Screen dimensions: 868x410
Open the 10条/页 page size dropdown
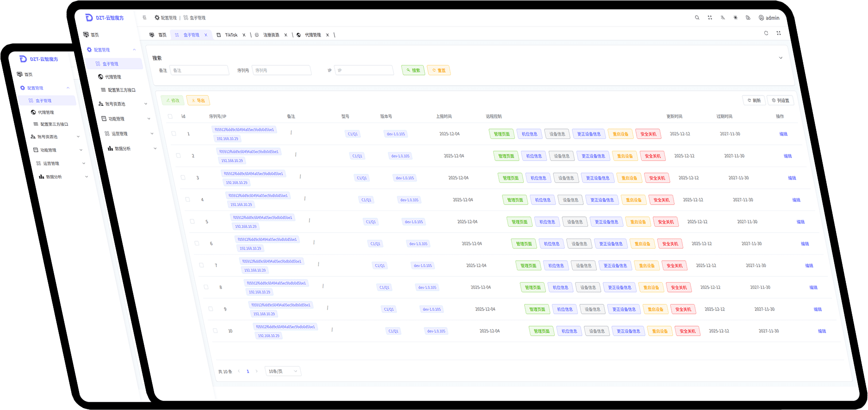pyautogui.click(x=283, y=371)
